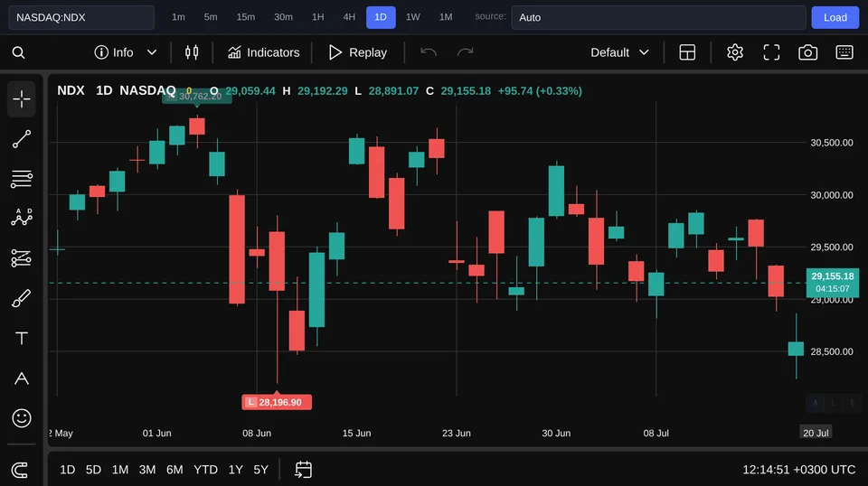Set the bottom range to 1M
The height and width of the screenshot is (486, 868).
120,470
